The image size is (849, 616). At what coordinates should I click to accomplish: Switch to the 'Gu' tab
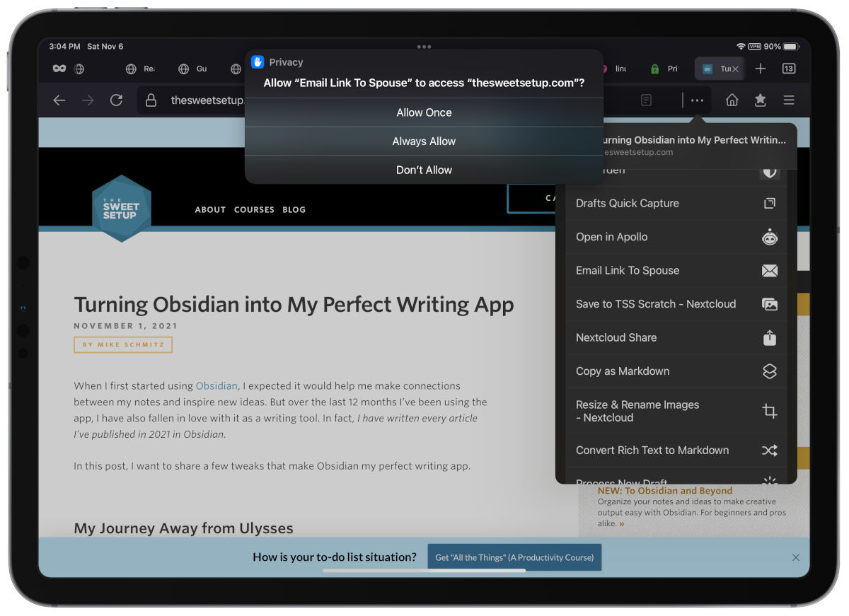click(192, 69)
